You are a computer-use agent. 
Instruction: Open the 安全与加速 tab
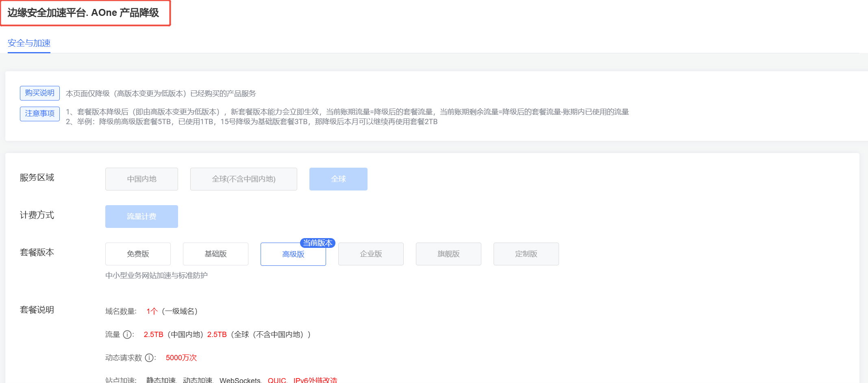point(29,43)
